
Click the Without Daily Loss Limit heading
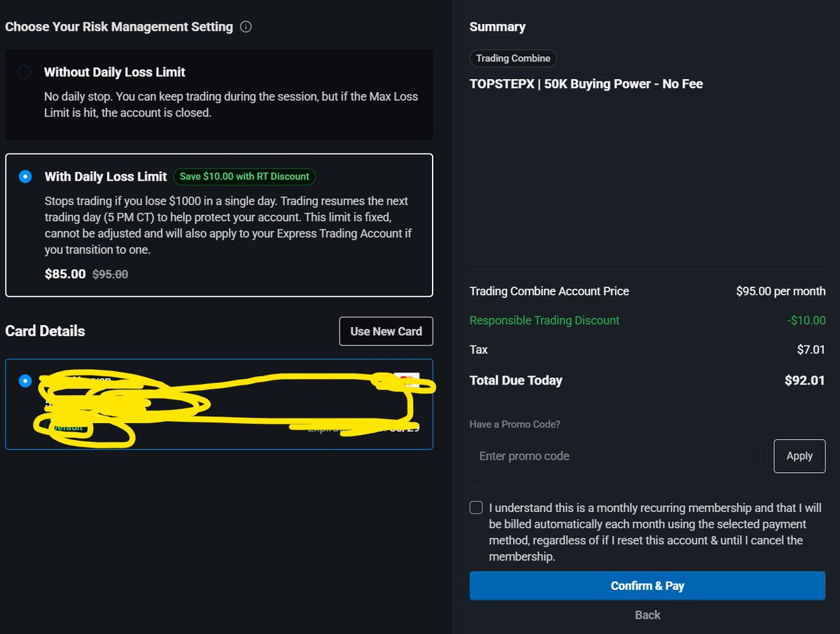pos(115,72)
